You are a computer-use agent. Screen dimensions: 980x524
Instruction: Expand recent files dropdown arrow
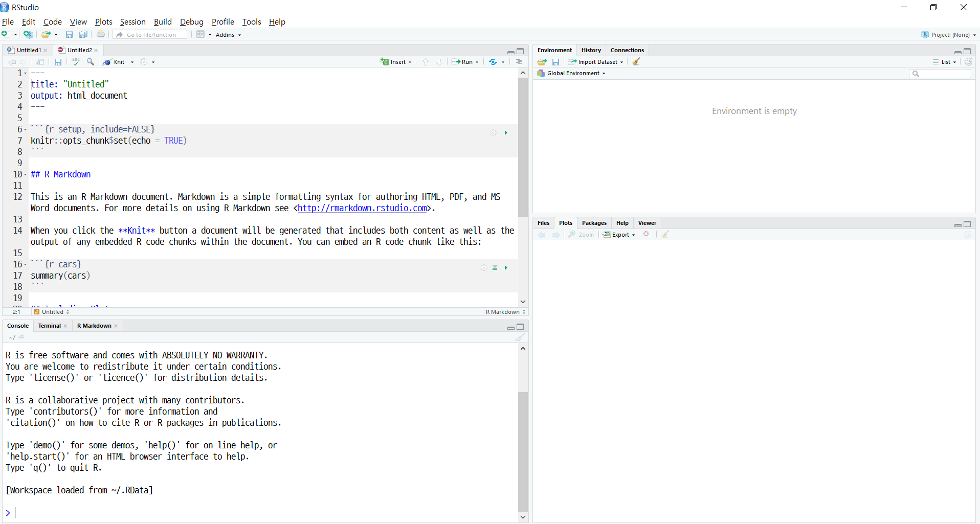(x=56, y=35)
